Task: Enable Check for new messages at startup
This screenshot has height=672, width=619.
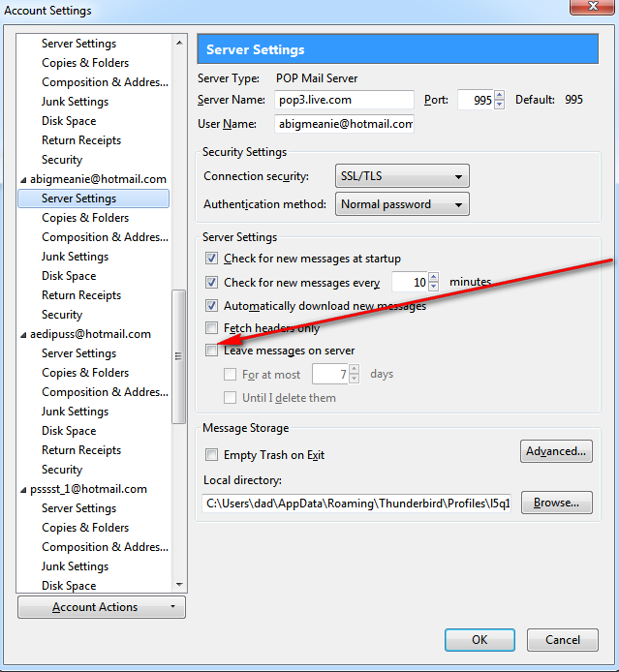Action: [211, 259]
